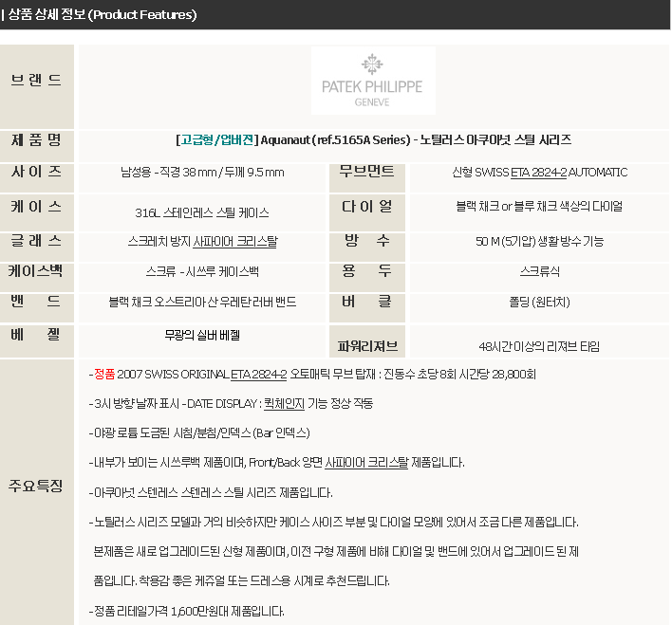Click the red '정품' word in features
Image resolution: width=672 pixels, height=625 pixels.
click(104, 374)
